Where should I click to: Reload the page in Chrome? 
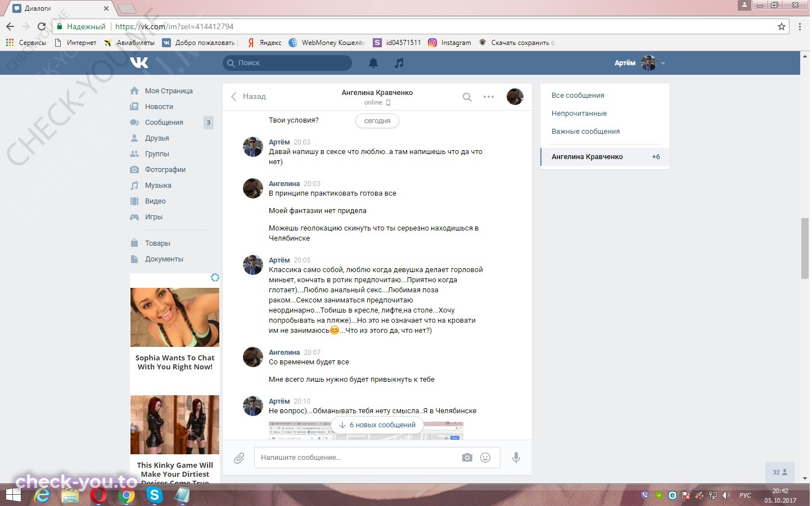pyautogui.click(x=41, y=26)
